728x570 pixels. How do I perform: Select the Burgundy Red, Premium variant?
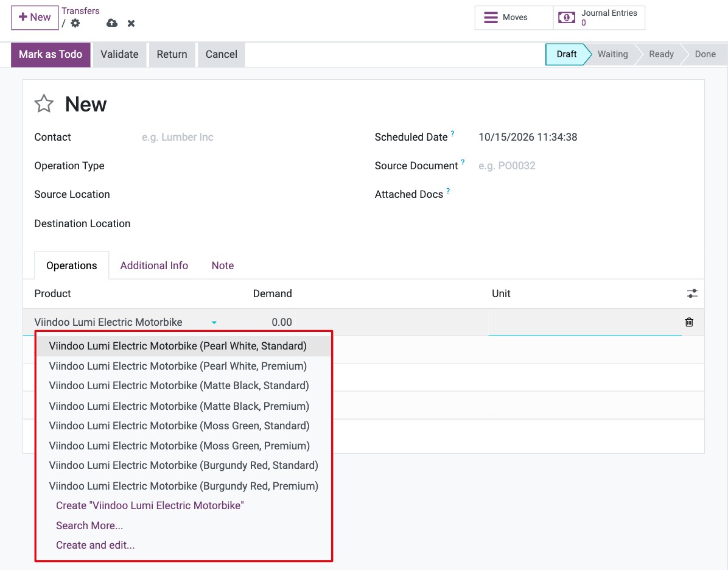(184, 486)
